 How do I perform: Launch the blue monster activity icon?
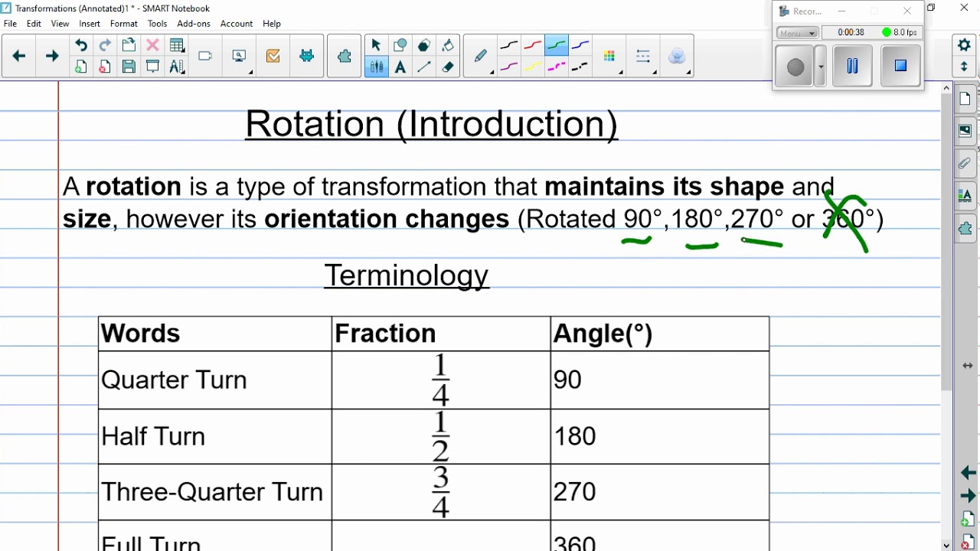307,56
